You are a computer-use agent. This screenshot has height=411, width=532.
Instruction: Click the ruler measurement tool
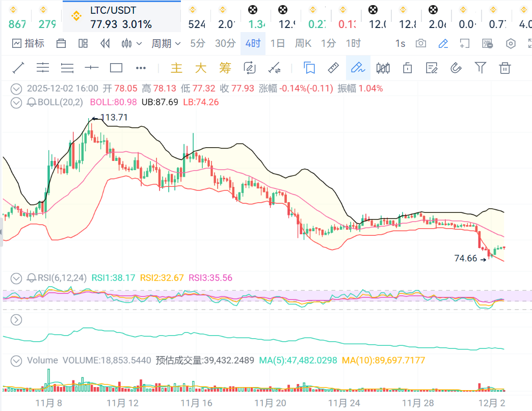333,68
